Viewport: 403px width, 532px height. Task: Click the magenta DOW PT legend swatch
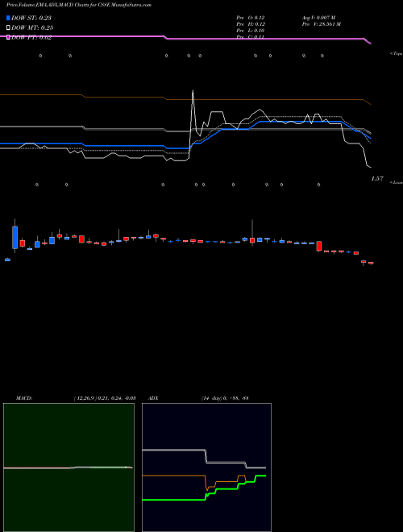coord(8,37)
